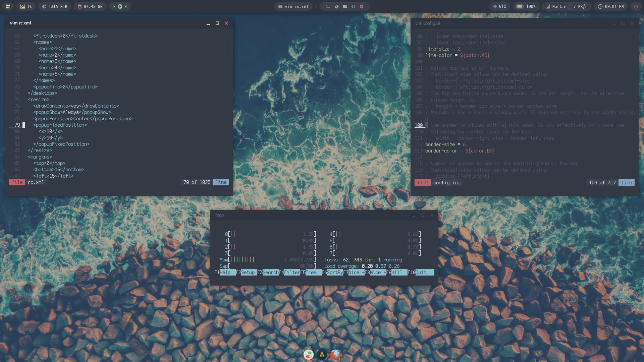Click the CPU usage graph icon

(x=22, y=6)
